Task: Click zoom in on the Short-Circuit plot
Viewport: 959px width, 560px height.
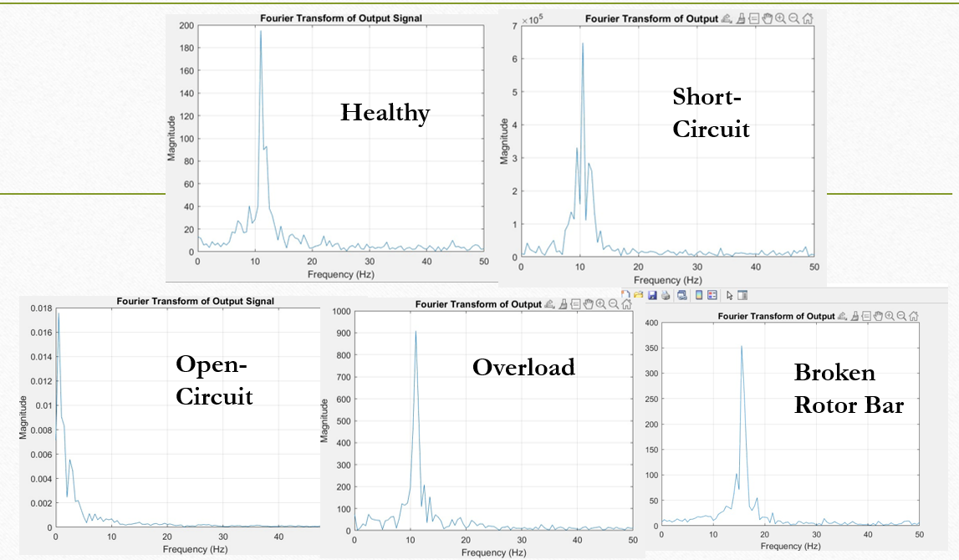Action: click(780, 18)
